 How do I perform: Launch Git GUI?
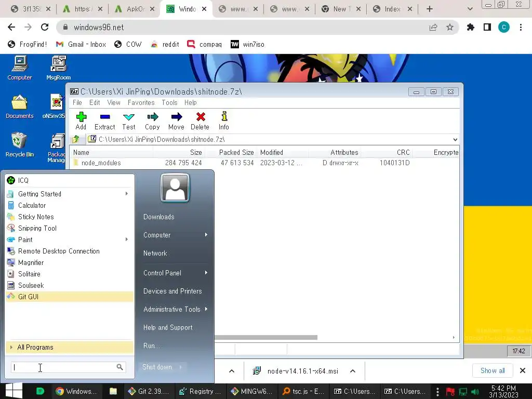pos(70,297)
